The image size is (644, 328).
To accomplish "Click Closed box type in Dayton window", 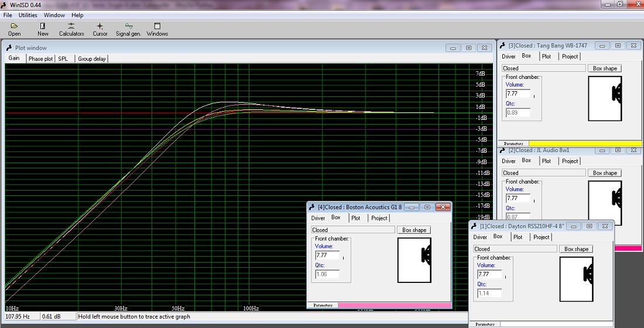I will point(515,249).
